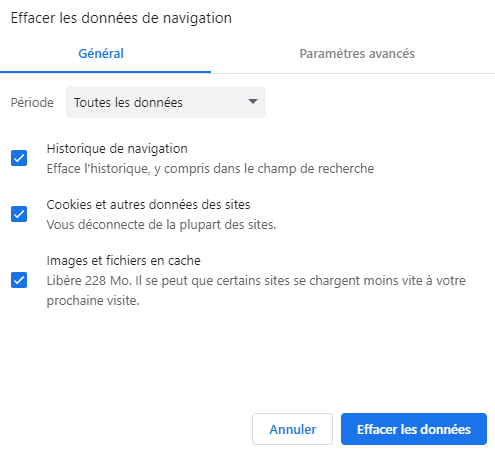Uncheck the Cookies et autres données checkbox
This screenshot has width=495, height=452.
pos(19,214)
